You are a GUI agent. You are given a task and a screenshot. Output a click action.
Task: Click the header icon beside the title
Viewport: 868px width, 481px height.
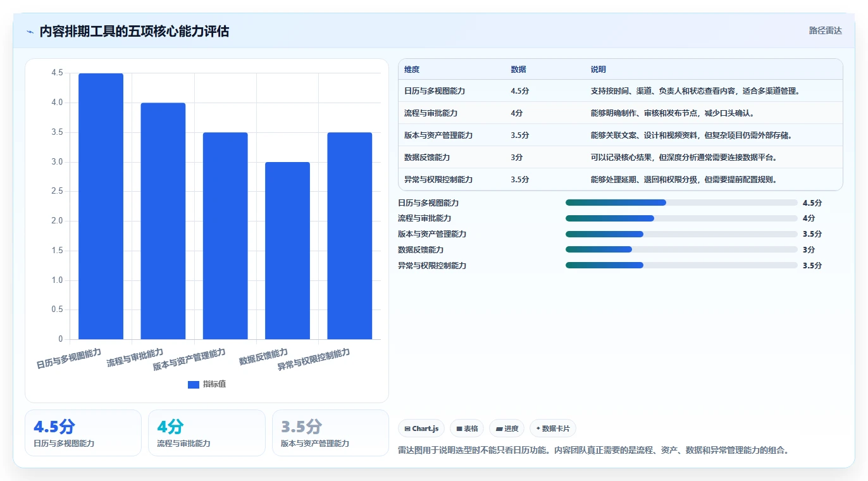click(x=30, y=32)
